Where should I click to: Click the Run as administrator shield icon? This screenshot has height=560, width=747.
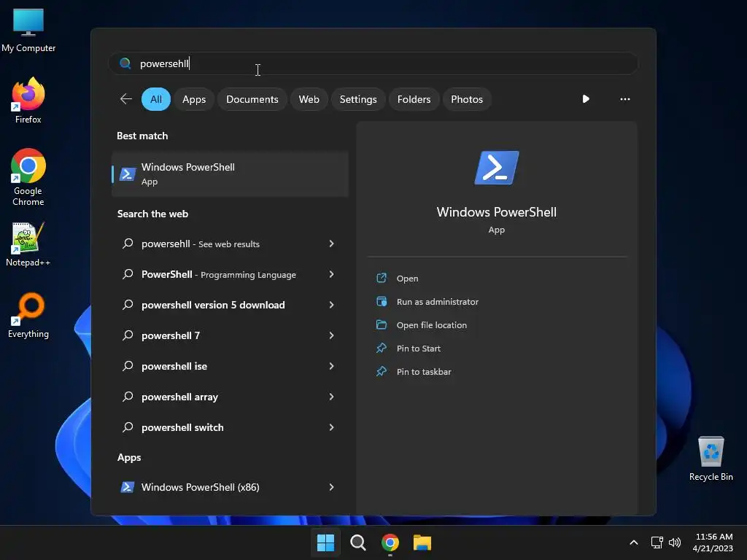coord(382,301)
